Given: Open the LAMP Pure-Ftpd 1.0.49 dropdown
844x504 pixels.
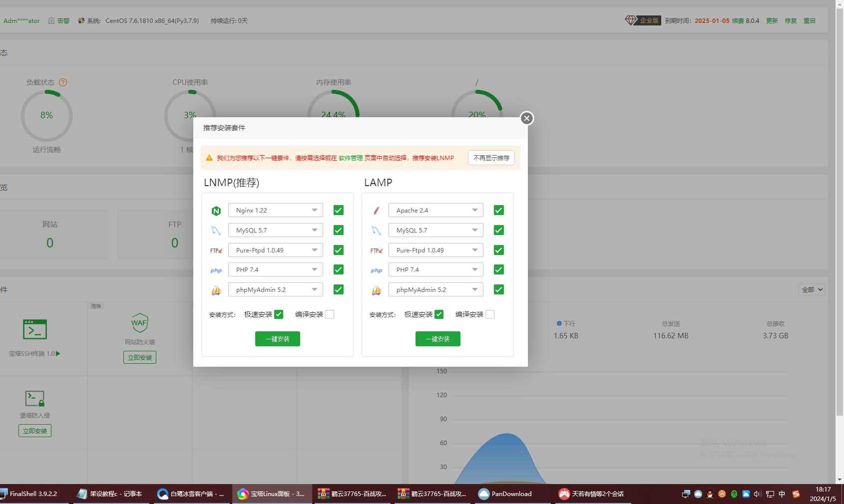Looking at the screenshot, I should point(436,250).
